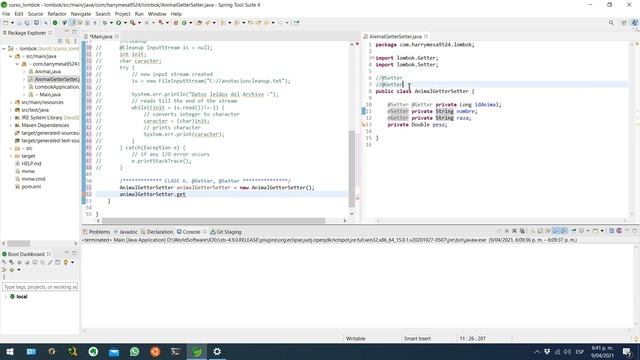Open the Mail taskbar icon
The height and width of the screenshot is (360, 640).
[114, 351]
